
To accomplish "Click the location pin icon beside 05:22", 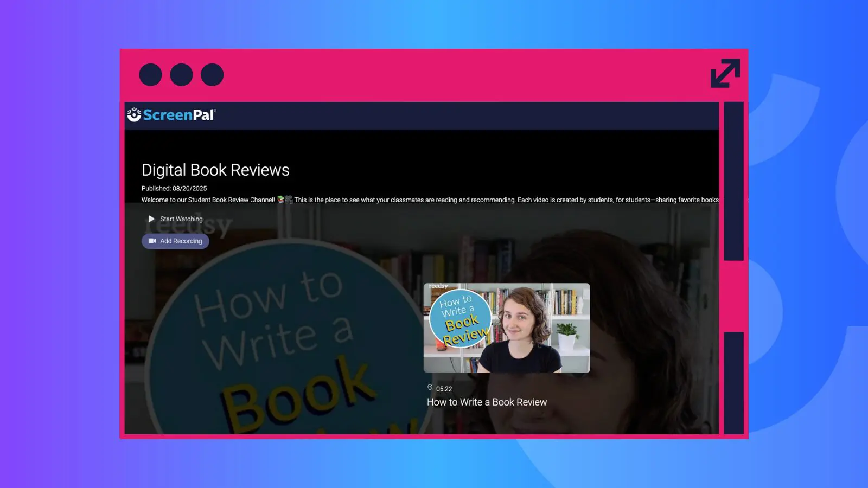I will (430, 388).
